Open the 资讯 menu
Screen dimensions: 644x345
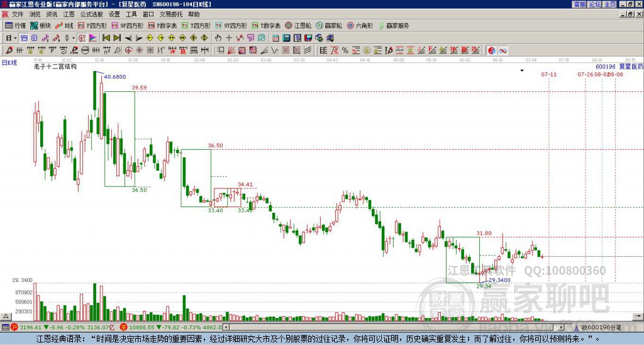[x=52, y=14]
